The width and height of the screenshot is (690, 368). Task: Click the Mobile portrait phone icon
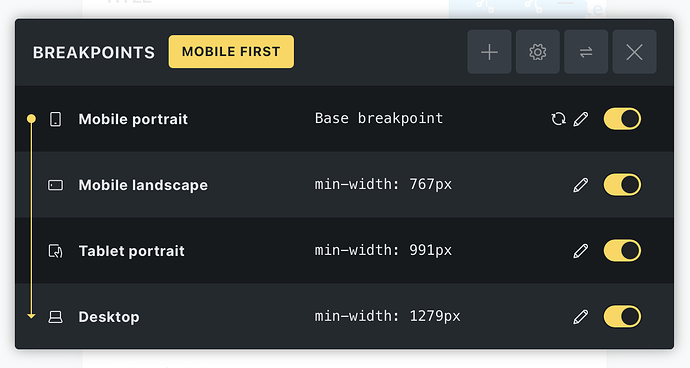(55, 119)
